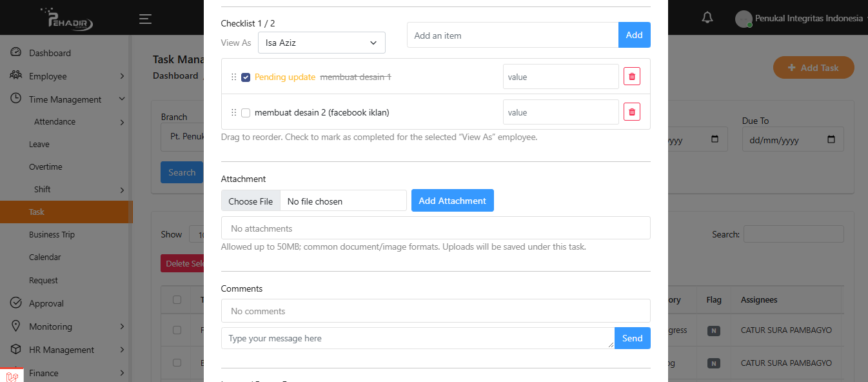The width and height of the screenshot is (868, 382).
Task: Open Request in sidebar
Action: [x=43, y=280]
